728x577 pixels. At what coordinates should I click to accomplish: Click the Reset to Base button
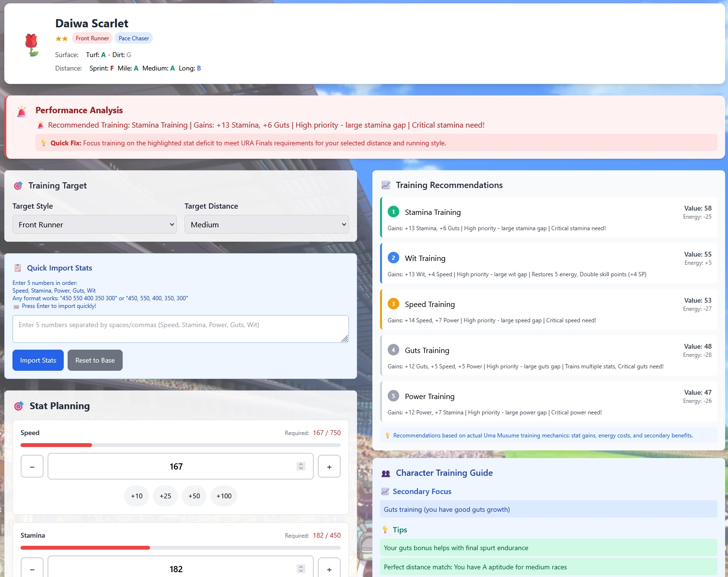pyautogui.click(x=95, y=360)
